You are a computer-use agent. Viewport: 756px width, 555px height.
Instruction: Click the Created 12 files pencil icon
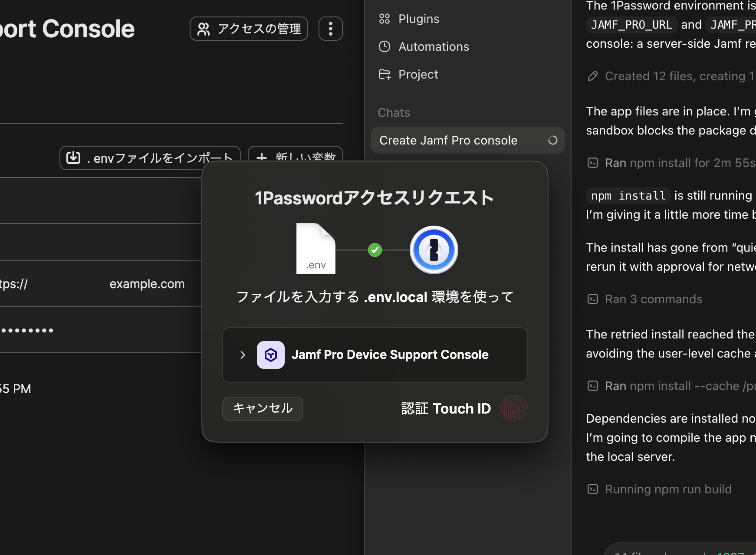[593, 76]
